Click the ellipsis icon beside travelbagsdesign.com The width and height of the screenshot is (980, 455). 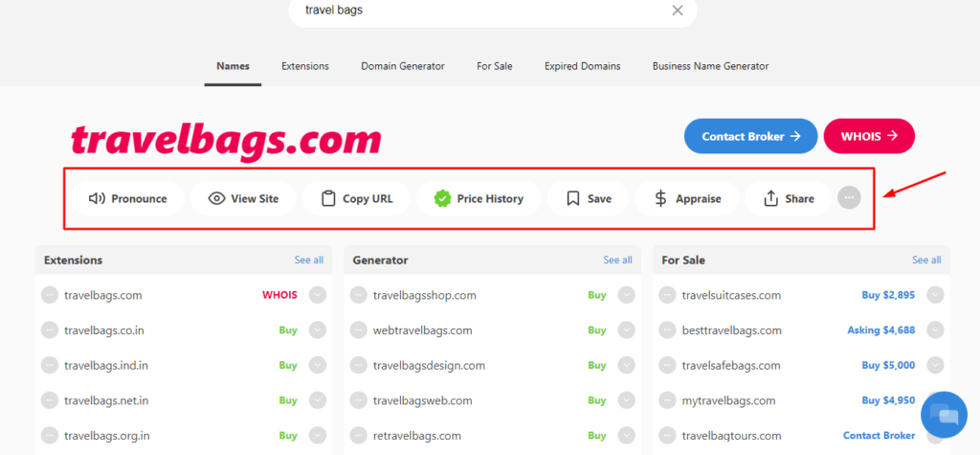point(358,365)
